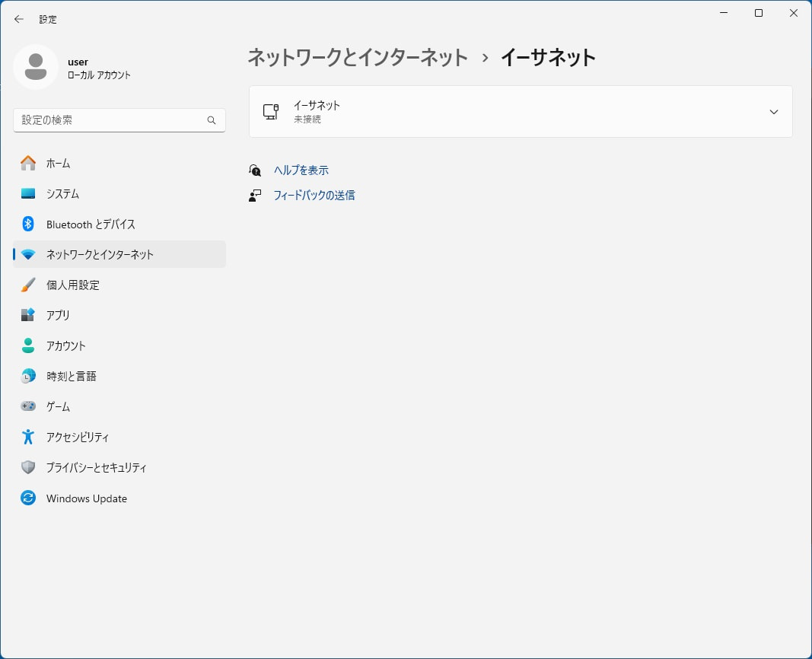Click the Home (ホーム) house icon
812x659 pixels.
pos(28,163)
